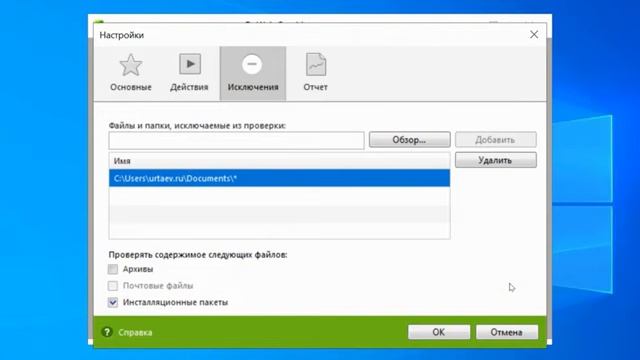Screen dimensions: 640x360
Task: Uncheck the Инсталляционные пакеты checkbox
Action: pos(113,302)
